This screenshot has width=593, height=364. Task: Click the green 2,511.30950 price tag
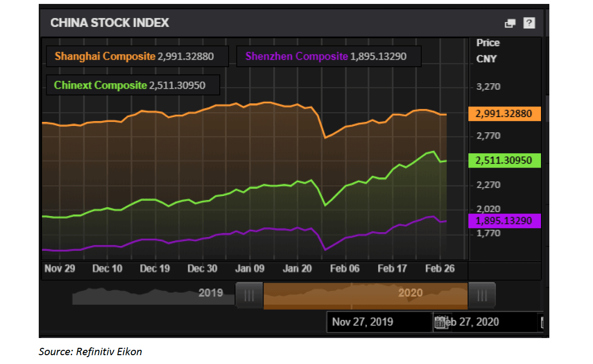[504, 160]
